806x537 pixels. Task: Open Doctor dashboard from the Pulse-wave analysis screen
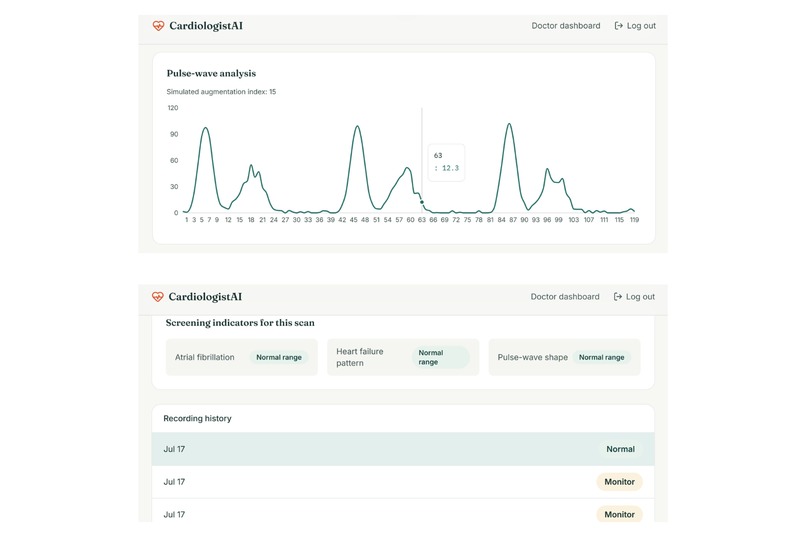point(565,26)
